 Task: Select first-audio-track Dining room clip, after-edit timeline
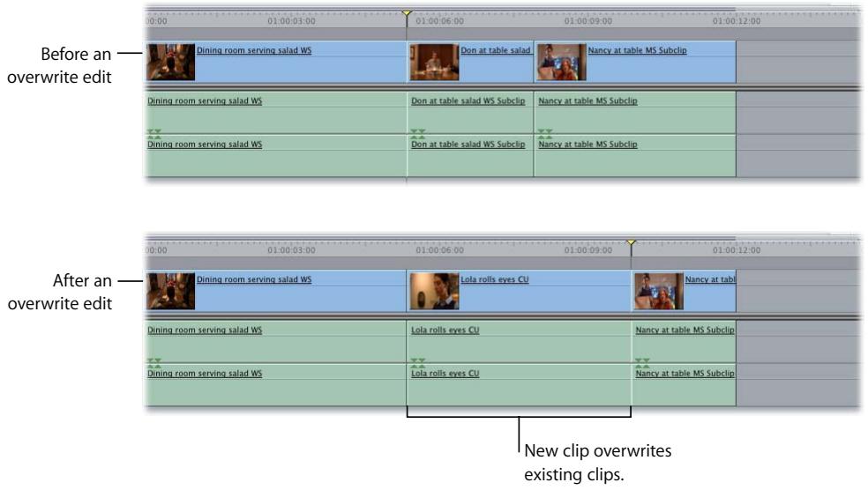pos(276,342)
